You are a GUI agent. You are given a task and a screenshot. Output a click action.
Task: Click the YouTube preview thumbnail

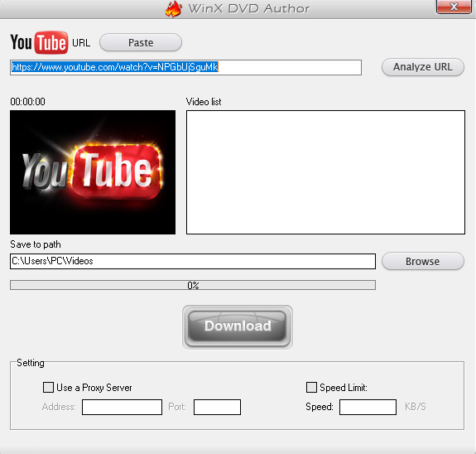[x=93, y=172]
